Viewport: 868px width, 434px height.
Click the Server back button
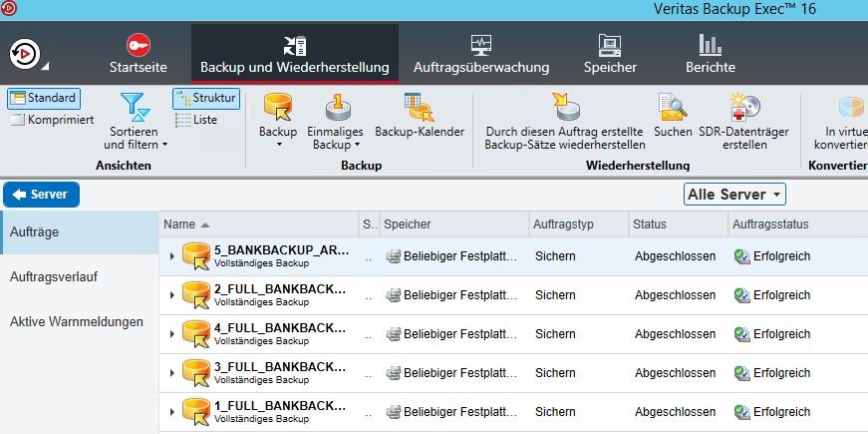[42, 195]
